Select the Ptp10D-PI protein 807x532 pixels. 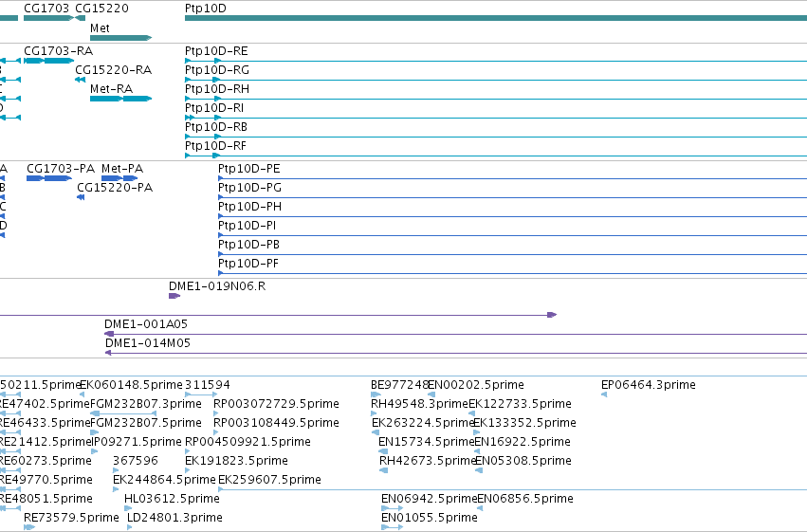(x=513, y=235)
